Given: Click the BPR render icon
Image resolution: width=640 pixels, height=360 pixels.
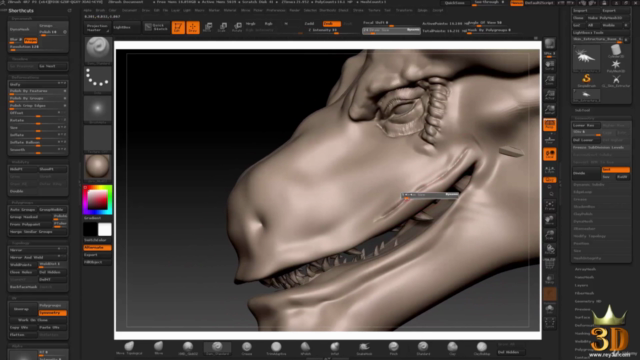Looking at the screenshot, I should (550, 44).
